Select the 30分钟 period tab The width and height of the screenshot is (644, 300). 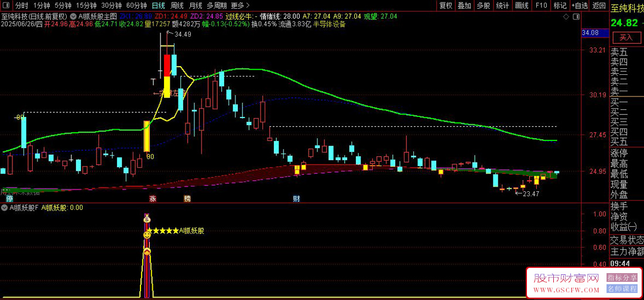tap(112, 6)
